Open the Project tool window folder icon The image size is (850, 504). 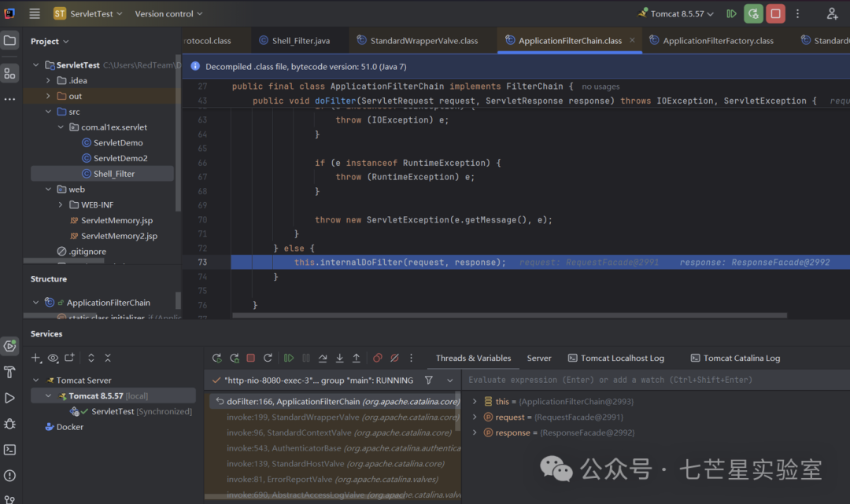(x=9, y=41)
